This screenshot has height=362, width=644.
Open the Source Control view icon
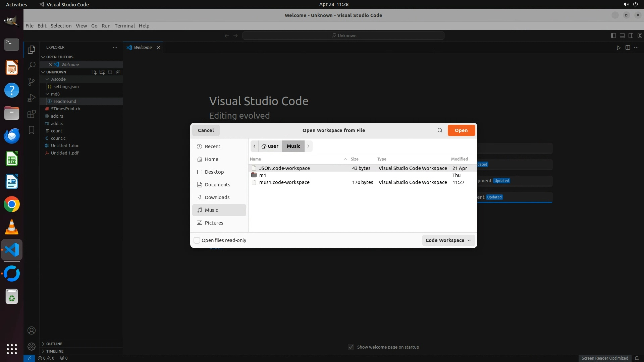[32, 81]
